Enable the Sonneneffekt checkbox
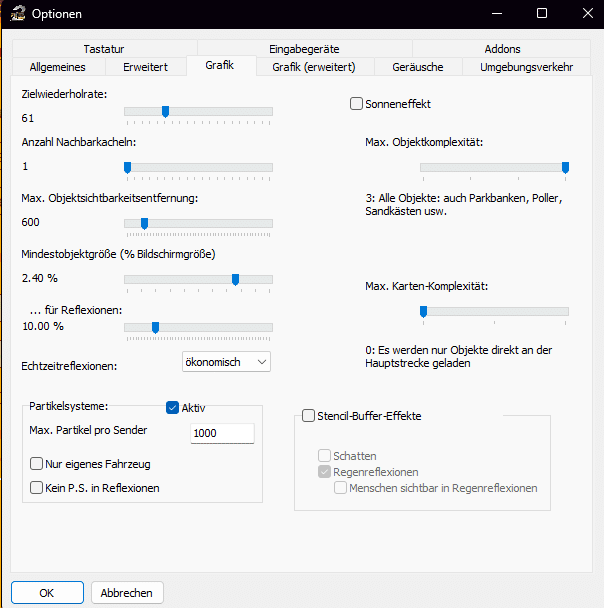The image size is (604, 608). pos(356,104)
